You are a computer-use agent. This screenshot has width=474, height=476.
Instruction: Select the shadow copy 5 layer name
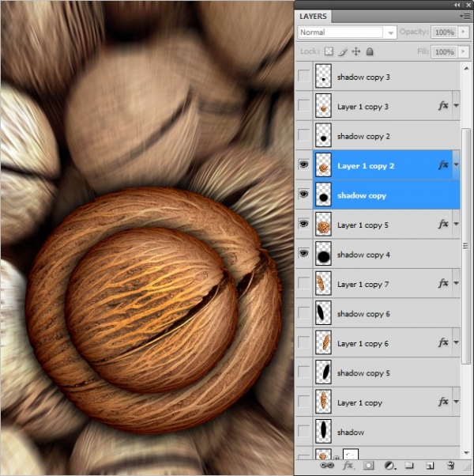tap(363, 373)
